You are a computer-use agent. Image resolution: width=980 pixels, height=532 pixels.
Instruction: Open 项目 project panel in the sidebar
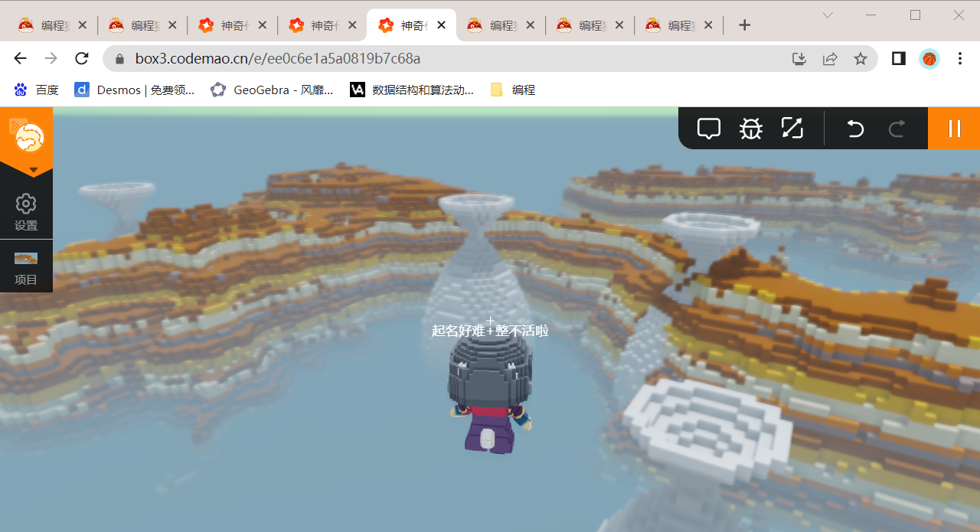pos(26,268)
